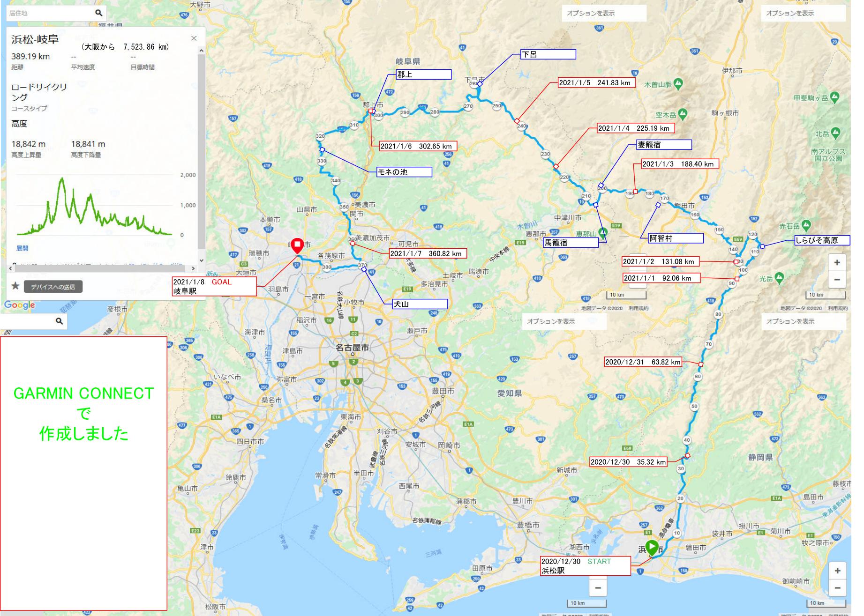
Task: Click the 木曽山脈 mountain icon
Action: (679, 84)
